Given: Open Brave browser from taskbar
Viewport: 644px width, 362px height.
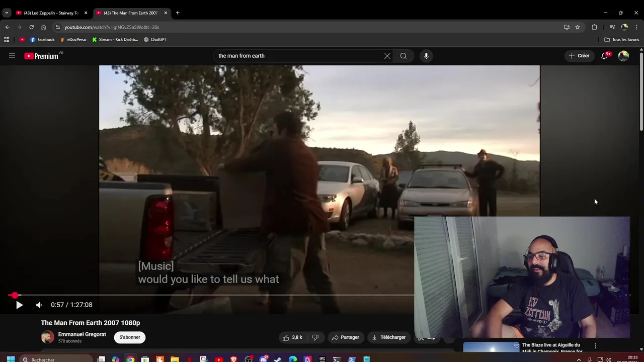Looking at the screenshot, I should (233, 359).
